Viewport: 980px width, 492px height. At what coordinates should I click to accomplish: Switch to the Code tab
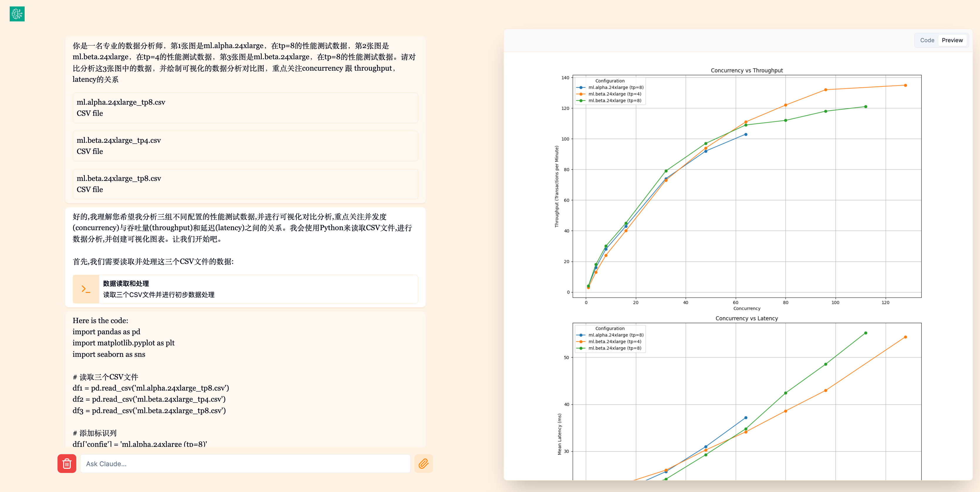927,40
